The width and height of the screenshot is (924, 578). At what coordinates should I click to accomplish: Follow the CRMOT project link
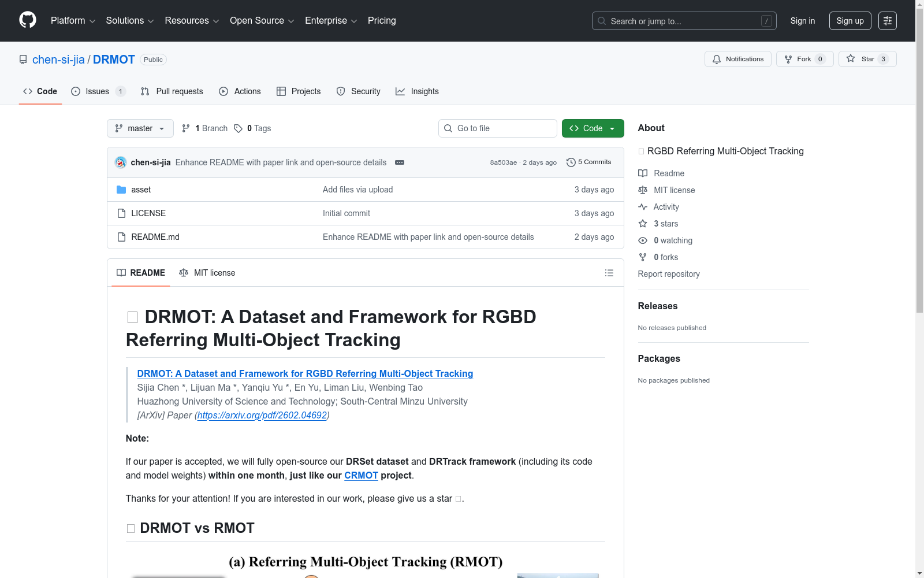(361, 476)
